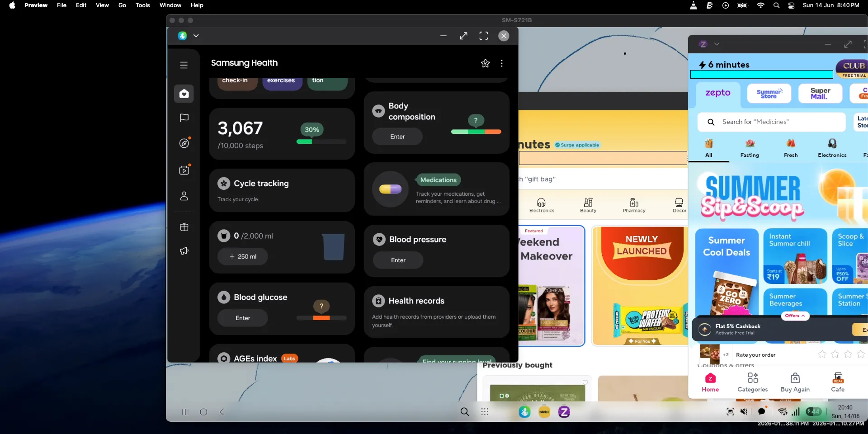Expand Samsung Health window dropdown chevron

(x=196, y=36)
